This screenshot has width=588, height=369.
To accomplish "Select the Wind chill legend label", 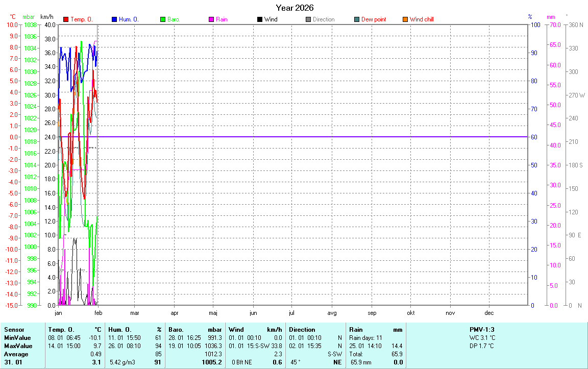I will (422, 19).
